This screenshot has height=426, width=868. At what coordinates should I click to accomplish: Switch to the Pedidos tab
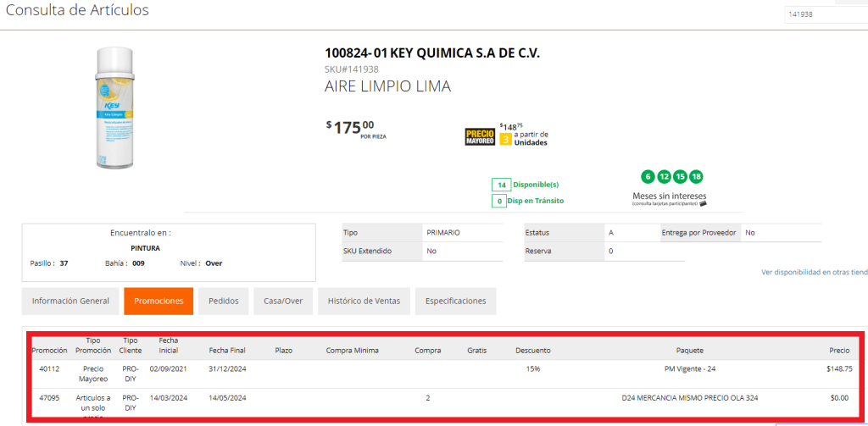[x=224, y=301]
